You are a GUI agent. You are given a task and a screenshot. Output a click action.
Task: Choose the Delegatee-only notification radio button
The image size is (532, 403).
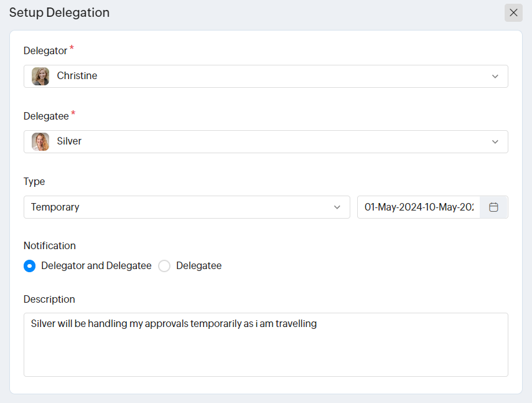[164, 266]
